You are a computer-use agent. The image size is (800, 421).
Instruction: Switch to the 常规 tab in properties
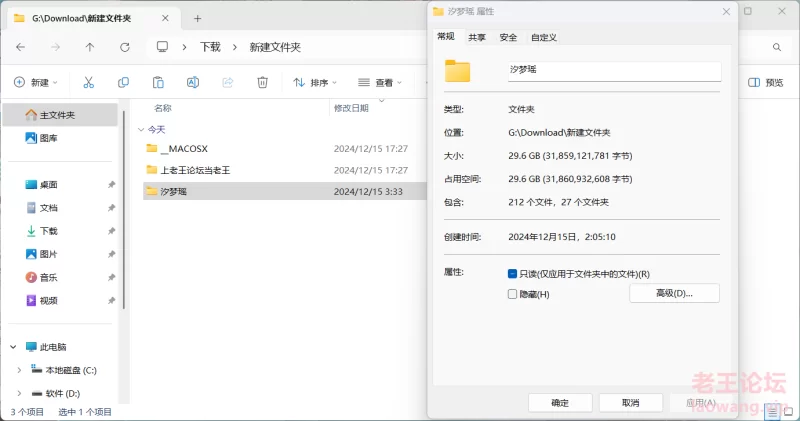pyautogui.click(x=446, y=37)
